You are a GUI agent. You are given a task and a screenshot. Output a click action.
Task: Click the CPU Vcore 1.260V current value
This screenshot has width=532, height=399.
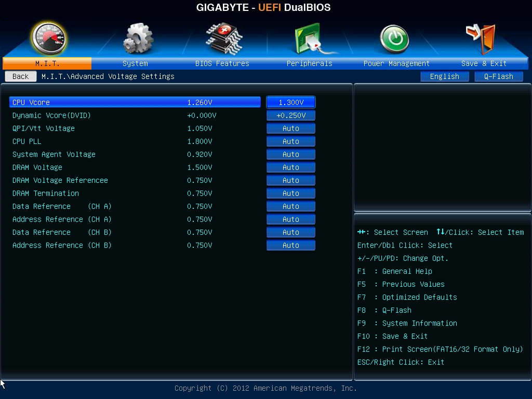click(x=199, y=102)
